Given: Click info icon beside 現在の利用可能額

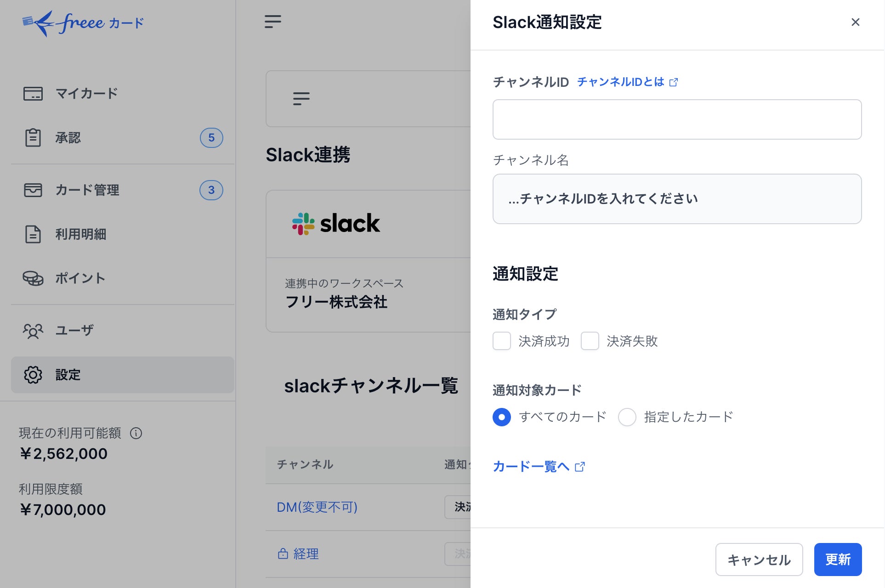Looking at the screenshot, I should click(x=136, y=433).
